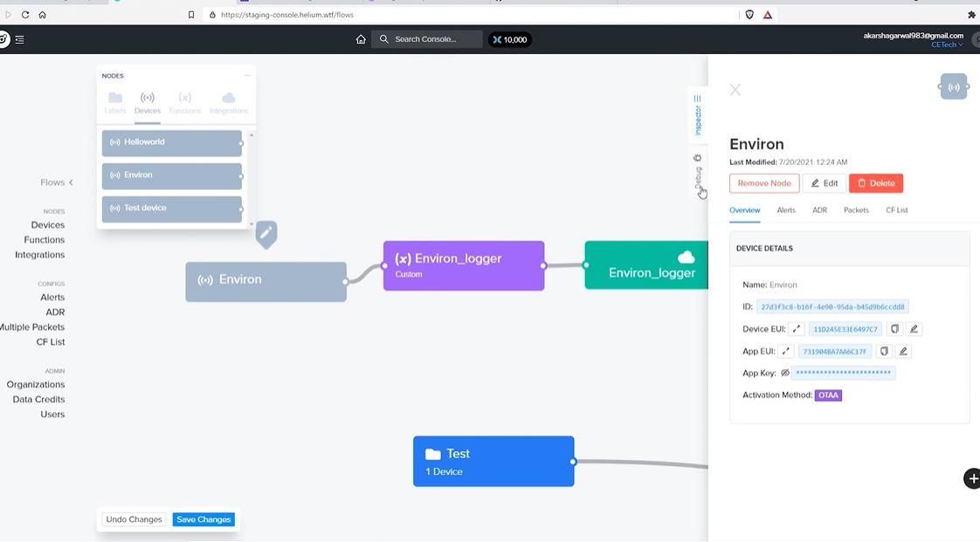Minimize the Nodes panel

click(x=247, y=76)
